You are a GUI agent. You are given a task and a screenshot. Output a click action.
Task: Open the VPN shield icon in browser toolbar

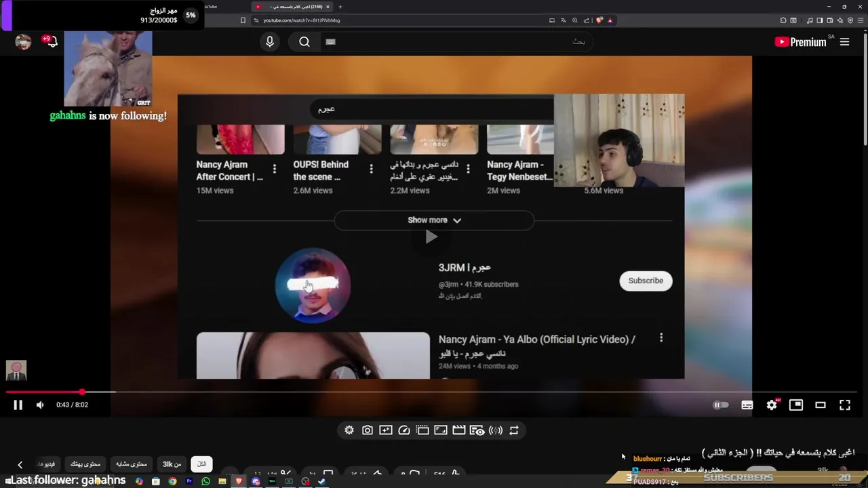[850, 20]
